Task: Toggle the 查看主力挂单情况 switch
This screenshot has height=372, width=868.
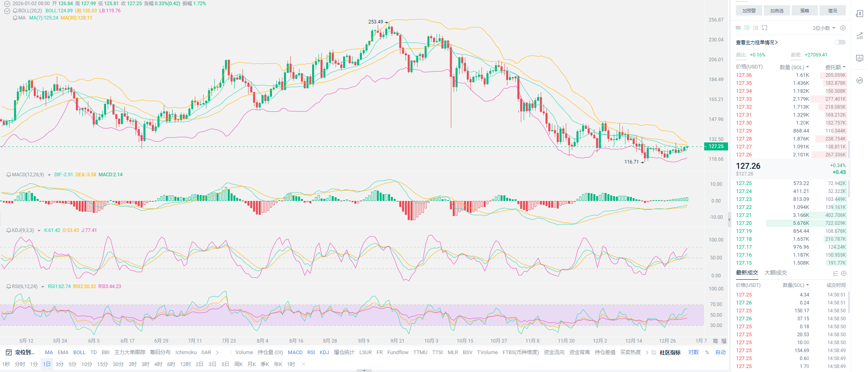Action: [x=840, y=42]
